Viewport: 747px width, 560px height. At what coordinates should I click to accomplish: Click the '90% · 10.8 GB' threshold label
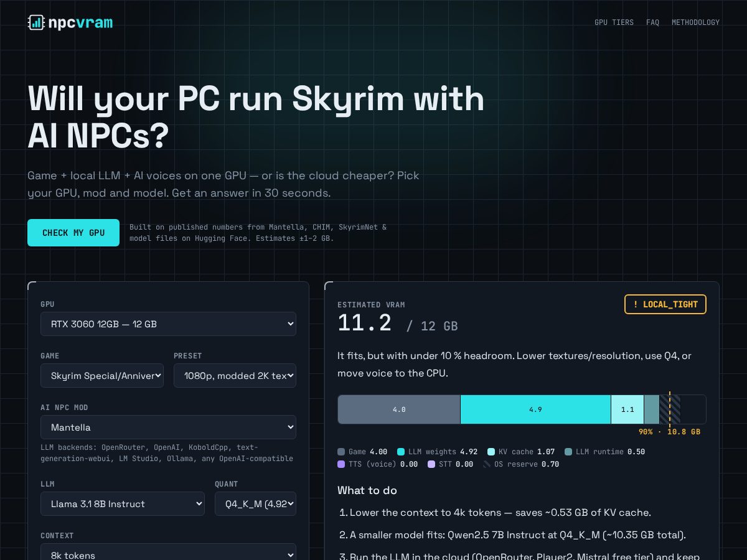point(669,432)
